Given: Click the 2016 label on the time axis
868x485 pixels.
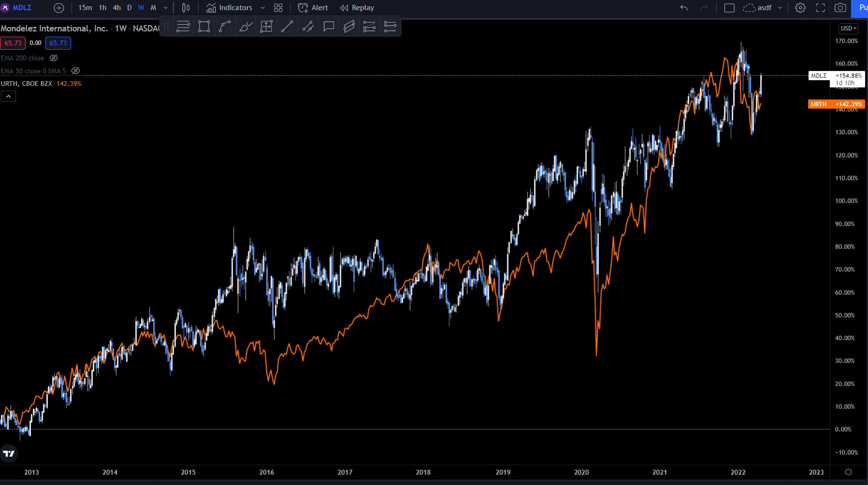Looking at the screenshot, I should tap(267, 472).
